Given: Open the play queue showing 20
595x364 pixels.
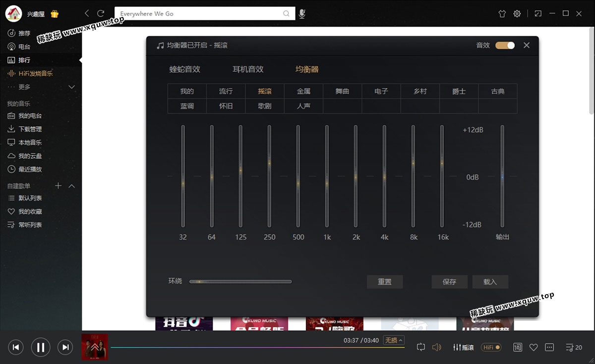Looking at the screenshot, I should (x=574, y=347).
